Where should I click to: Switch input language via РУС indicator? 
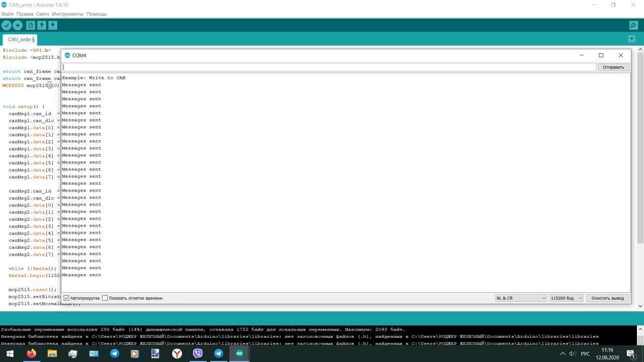point(585,354)
